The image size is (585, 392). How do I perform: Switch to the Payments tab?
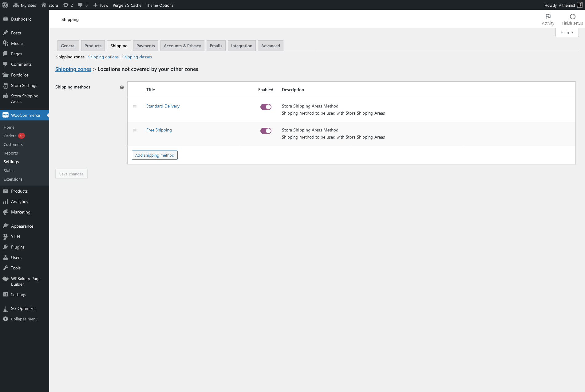[145, 46]
